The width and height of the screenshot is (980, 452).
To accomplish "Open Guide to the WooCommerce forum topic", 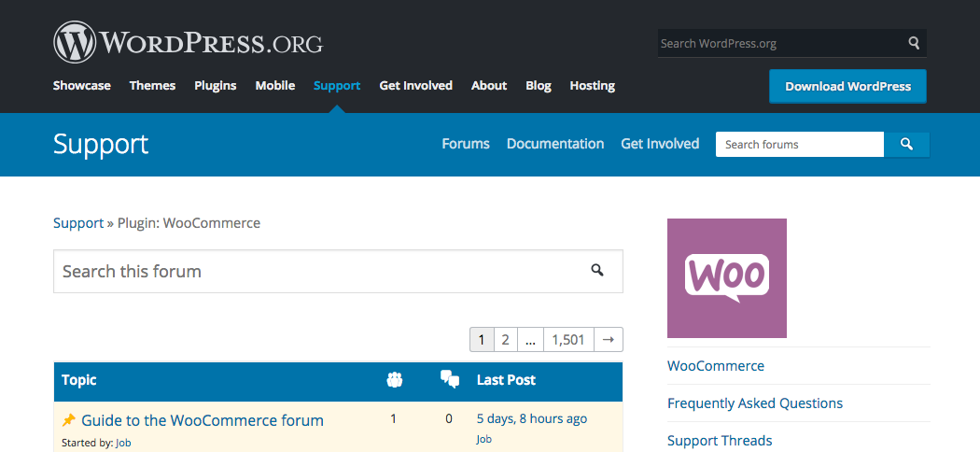I will click(x=203, y=420).
